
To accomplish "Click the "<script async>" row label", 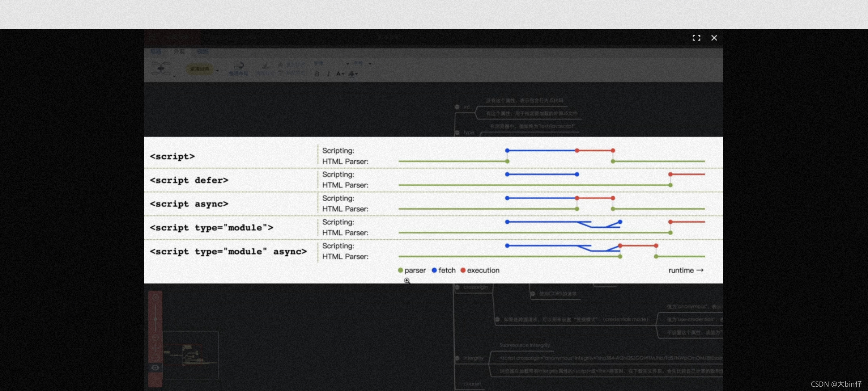I will [x=189, y=204].
